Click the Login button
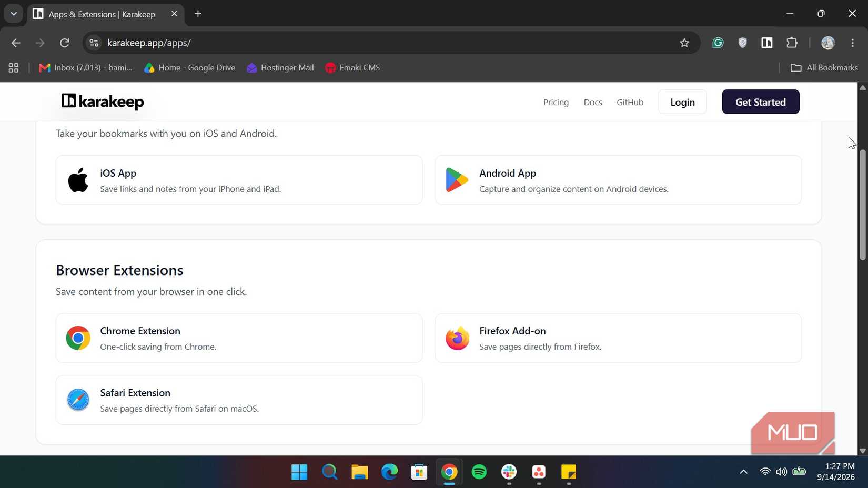 682,102
